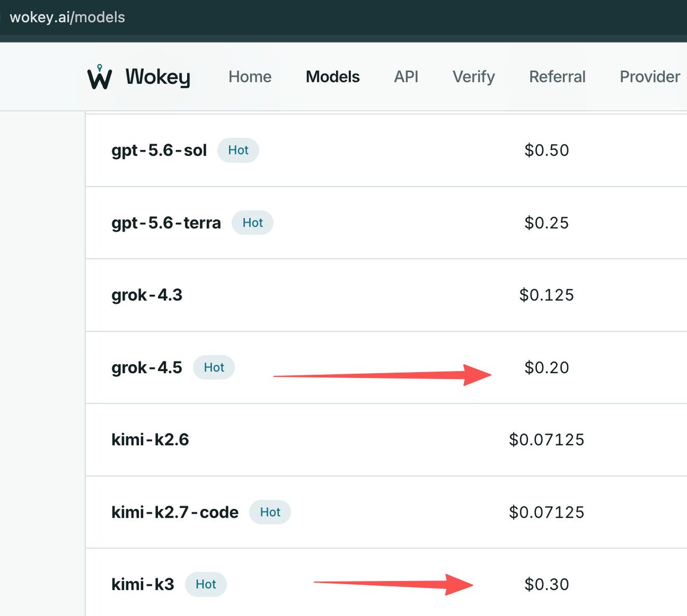
Task: Click the $0.50 price for gpt-5.6-sol
Action: (x=547, y=150)
